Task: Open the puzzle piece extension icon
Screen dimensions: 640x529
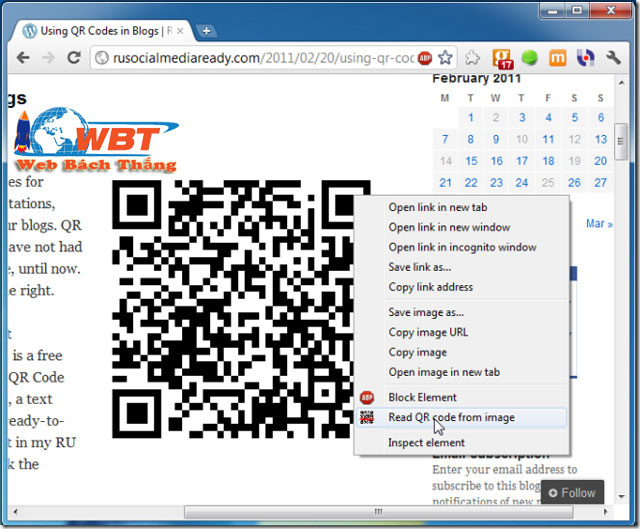Action: (x=472, y=58)
